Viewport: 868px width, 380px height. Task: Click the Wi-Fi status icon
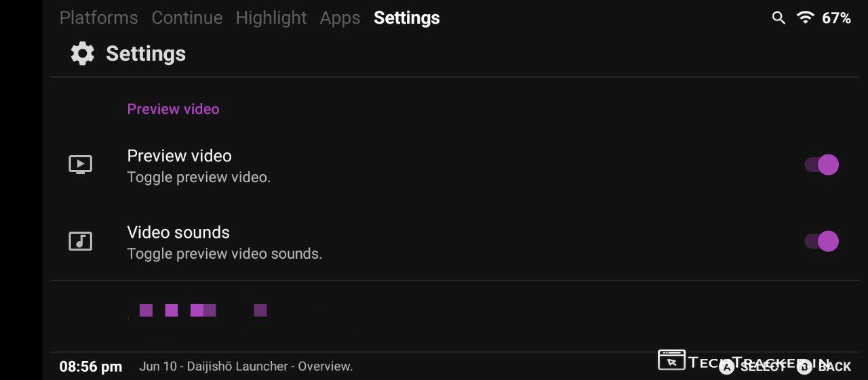coord(806,18)
